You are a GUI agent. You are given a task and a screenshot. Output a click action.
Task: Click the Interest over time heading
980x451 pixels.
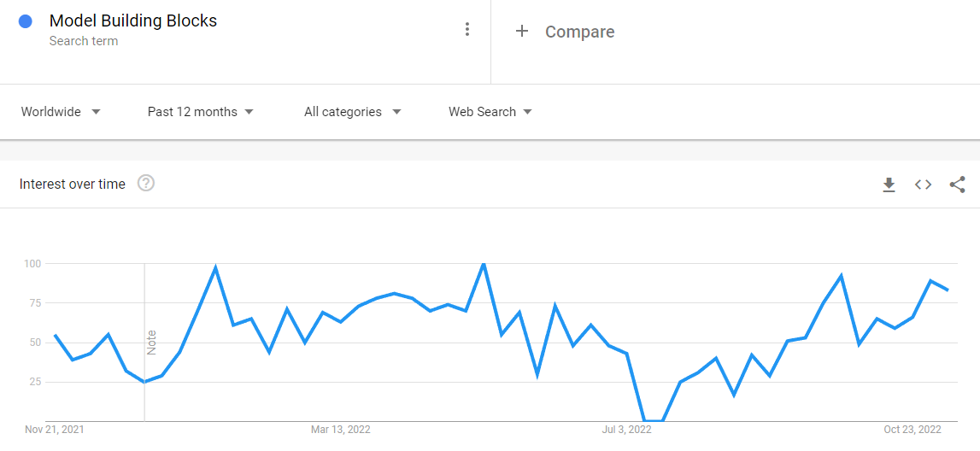click(73, 184)
